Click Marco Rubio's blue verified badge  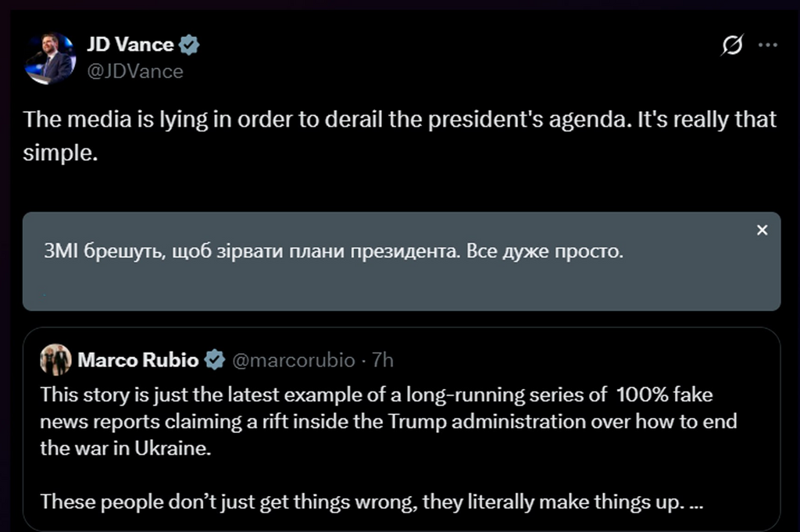click(215, 360)
